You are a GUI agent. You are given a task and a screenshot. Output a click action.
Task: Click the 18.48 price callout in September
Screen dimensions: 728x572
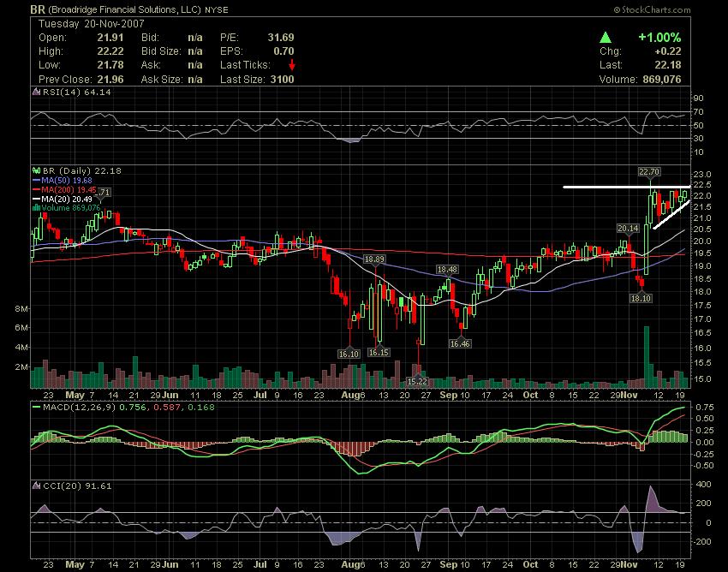448,269
